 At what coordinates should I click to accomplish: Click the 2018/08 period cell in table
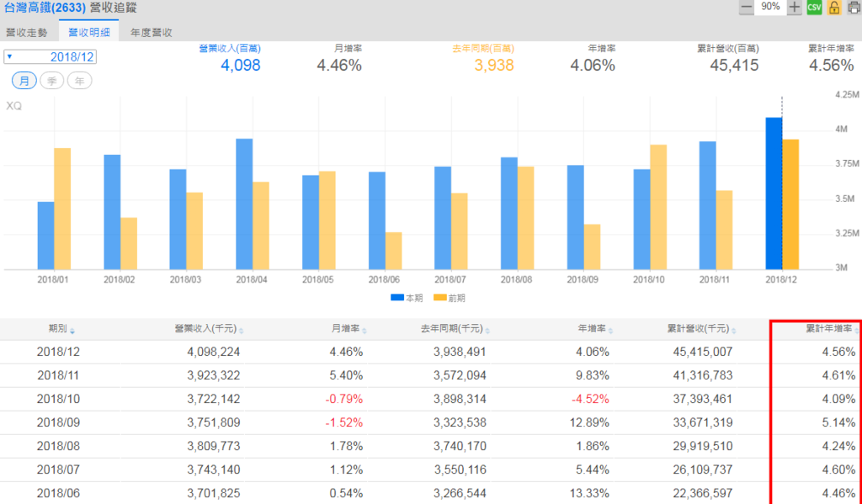coord(58,446)
